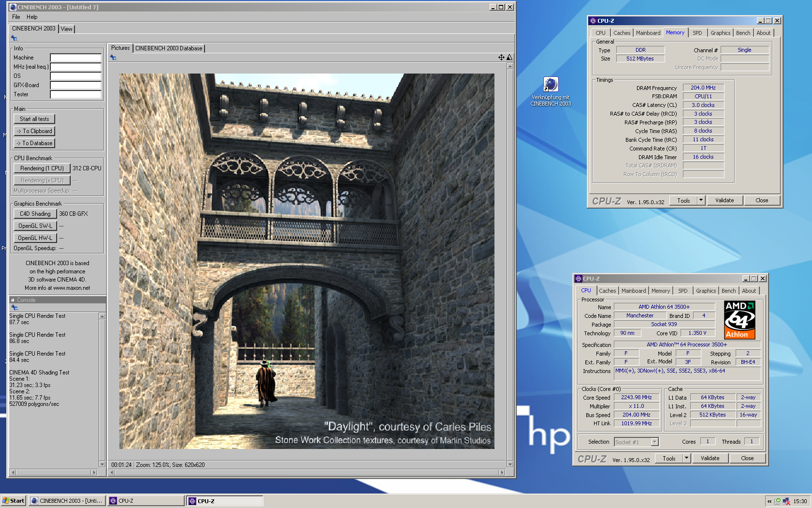Click the '2243.98 MHz' Core Speed value
The height and width of the screenshot is (508, 812).
coord(637,397)
